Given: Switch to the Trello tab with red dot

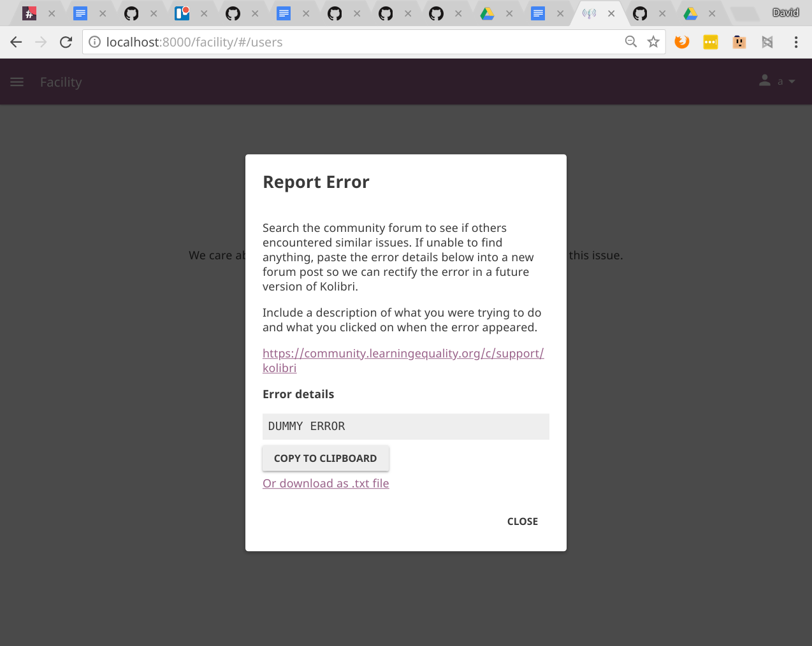Looking at the screenshot, I should pyautogui.click(x=182, y=13).
